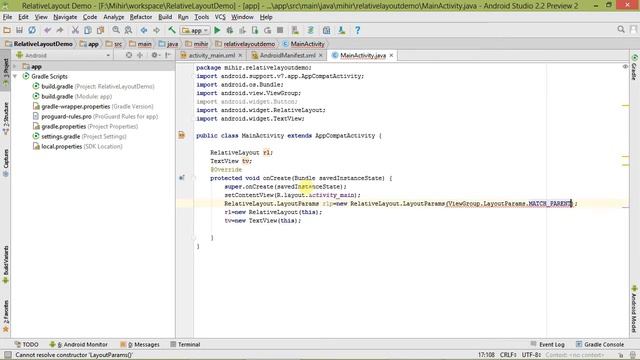Click the Stop square icon

[x=280, y=30]
